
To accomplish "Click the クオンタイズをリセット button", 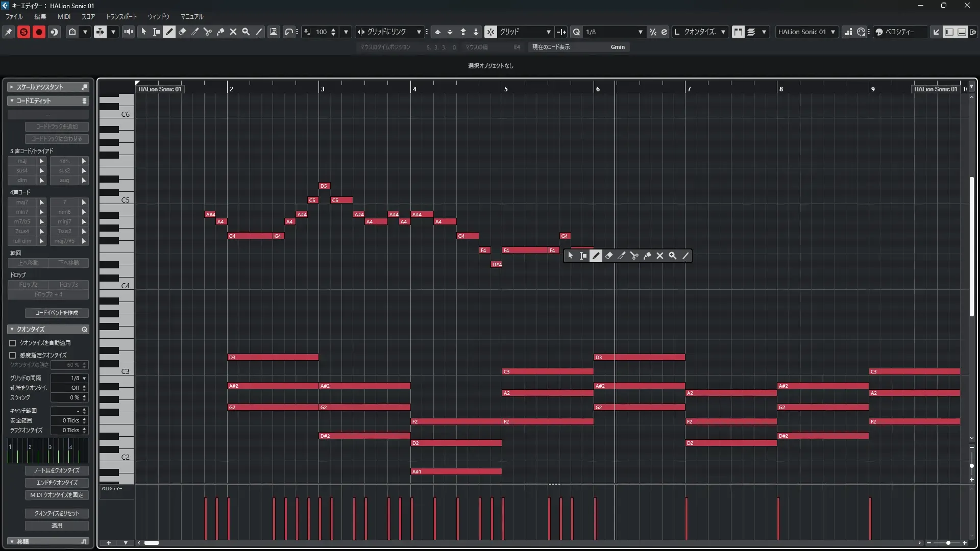I will [57, 513].
